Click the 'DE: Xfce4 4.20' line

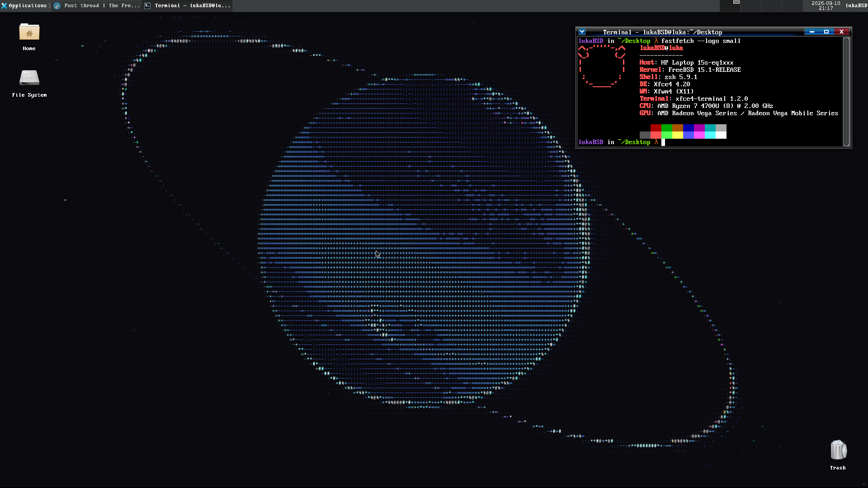coord(665,84)
